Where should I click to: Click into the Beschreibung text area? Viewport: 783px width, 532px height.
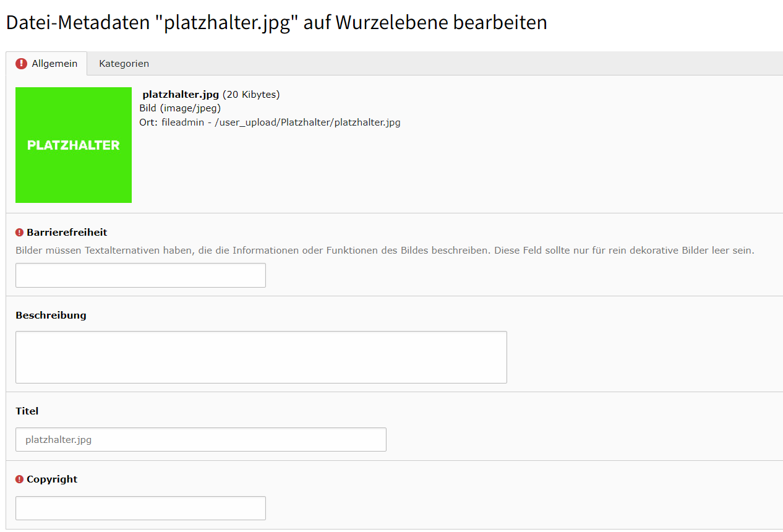[x=261, y=357]
